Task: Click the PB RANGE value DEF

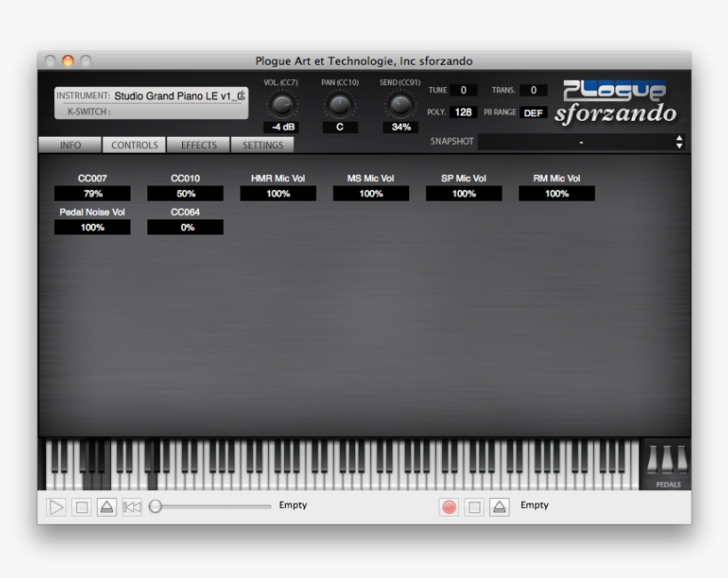Action: [534, 113]
